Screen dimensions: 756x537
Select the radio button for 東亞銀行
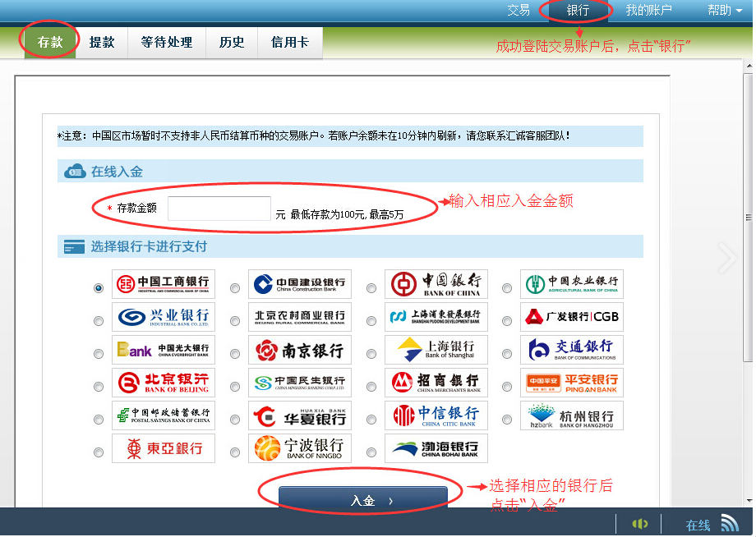[99, 452]
